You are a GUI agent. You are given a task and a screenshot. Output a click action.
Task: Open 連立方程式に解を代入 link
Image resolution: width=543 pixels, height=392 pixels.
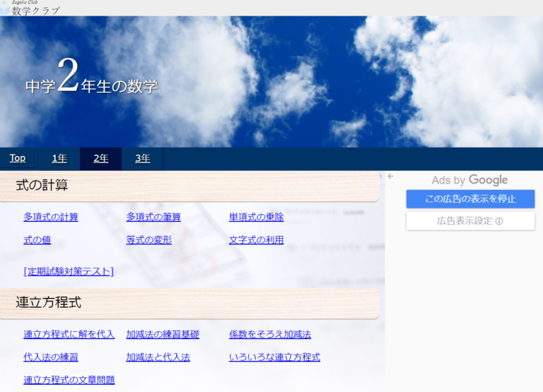(69, 334)
